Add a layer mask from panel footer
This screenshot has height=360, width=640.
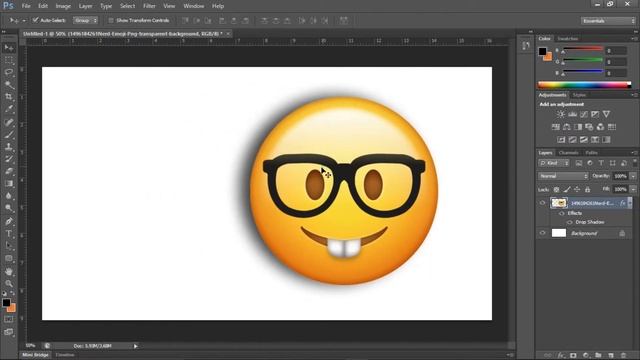tap(573, 356)
